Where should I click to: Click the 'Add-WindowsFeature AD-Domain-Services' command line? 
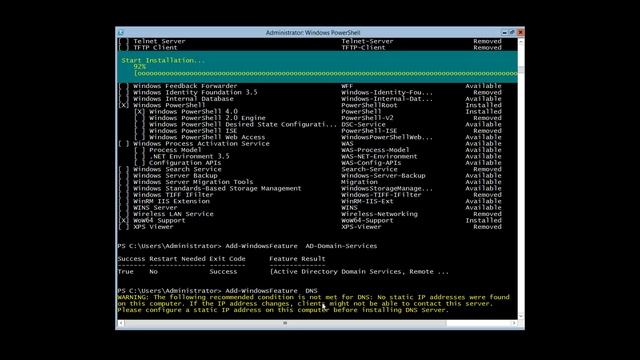point(301,246)
